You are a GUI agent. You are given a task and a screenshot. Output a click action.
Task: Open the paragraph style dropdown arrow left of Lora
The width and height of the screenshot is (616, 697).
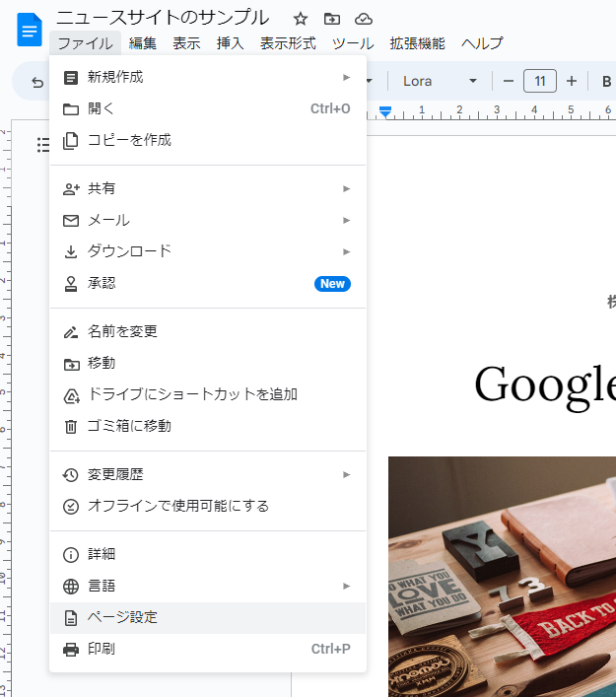pyautogui.click(x=369, y=82)
